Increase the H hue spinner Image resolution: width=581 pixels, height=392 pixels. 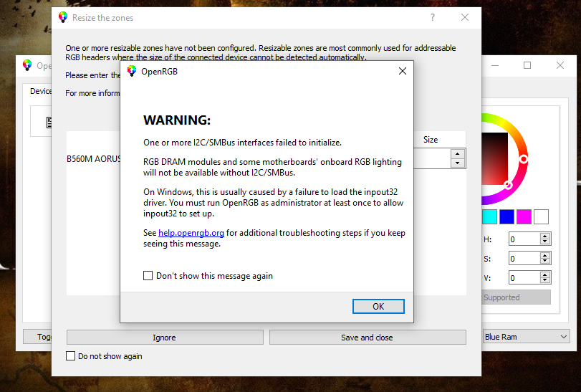coord(544,236)
